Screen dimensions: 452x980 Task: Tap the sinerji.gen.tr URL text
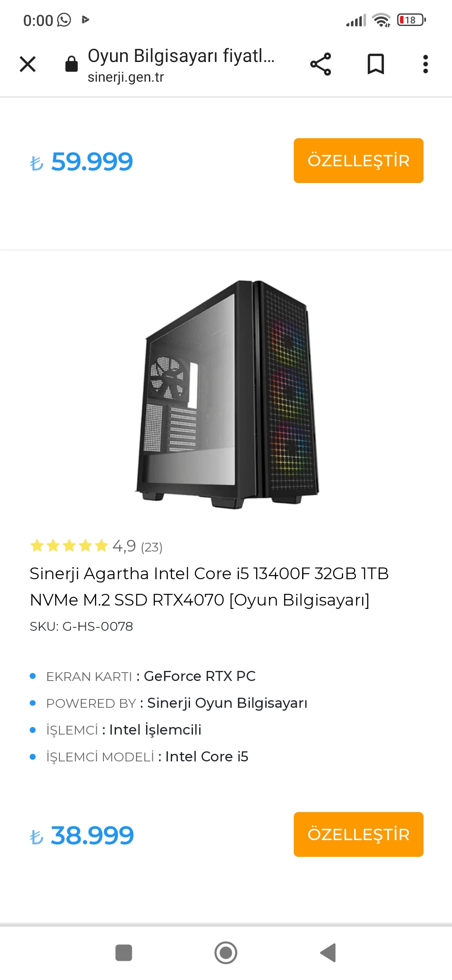click(126, 77)
